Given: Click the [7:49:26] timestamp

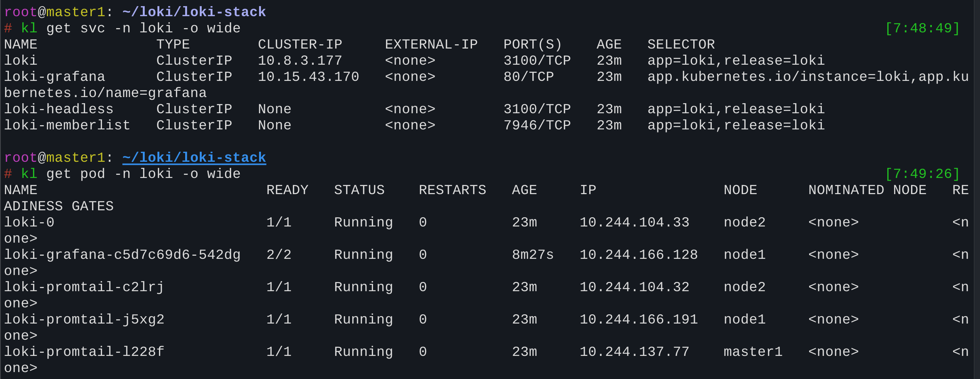Looking at the screenshot, I should 922,174.
